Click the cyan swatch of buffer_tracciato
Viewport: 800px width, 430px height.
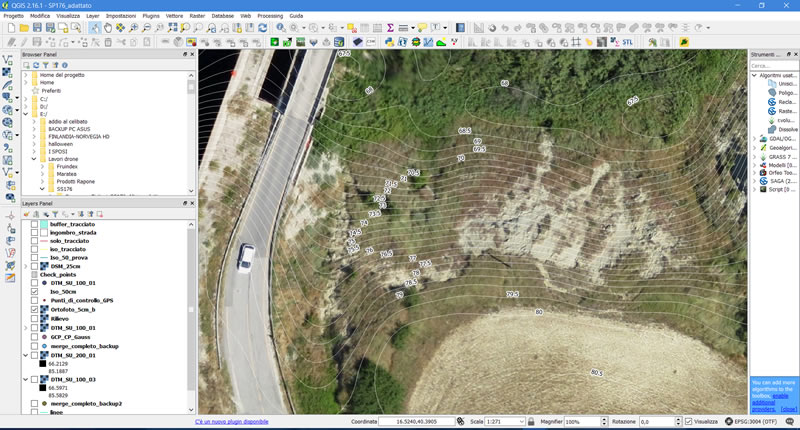point(44,224)
